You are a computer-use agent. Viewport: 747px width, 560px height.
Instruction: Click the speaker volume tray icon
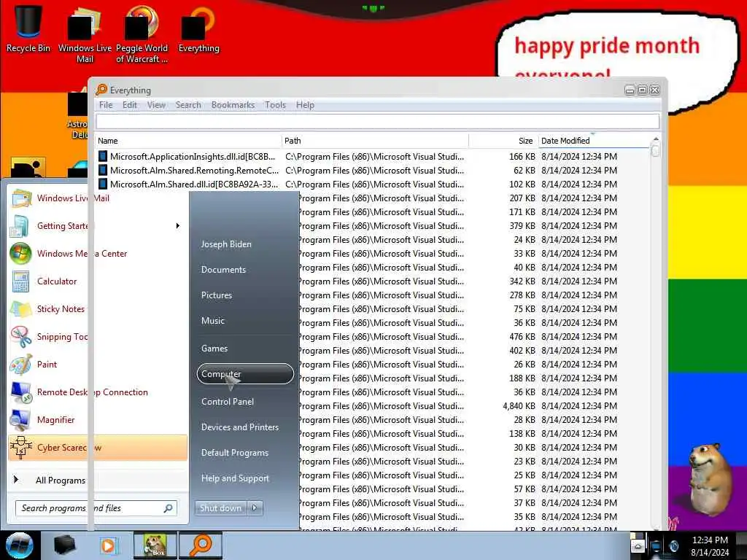coord(673,545)
